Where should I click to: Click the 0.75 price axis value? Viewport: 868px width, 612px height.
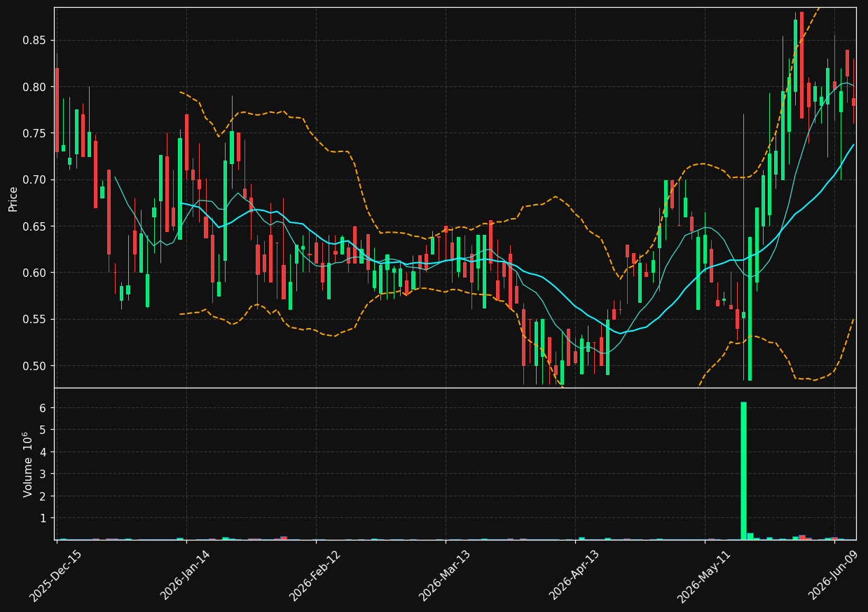point(34,133)
